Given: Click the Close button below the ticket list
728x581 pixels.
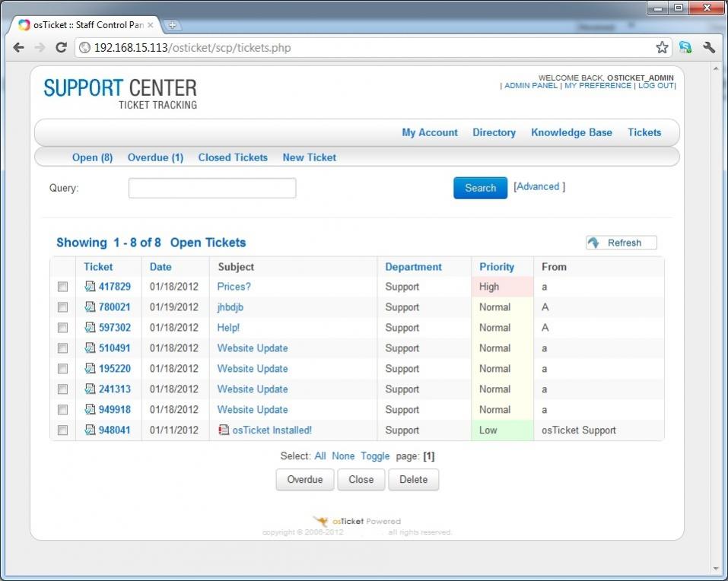Looking at the screenshot, I should pos(361,479).
